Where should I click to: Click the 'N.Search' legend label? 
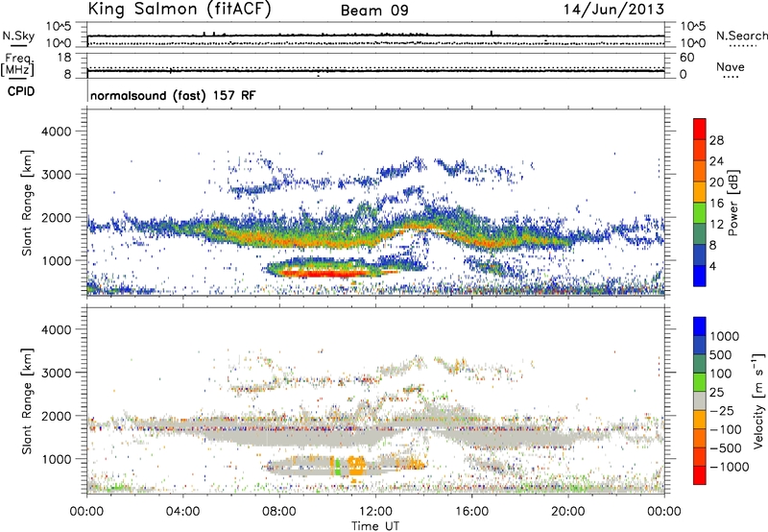point(741,36)
